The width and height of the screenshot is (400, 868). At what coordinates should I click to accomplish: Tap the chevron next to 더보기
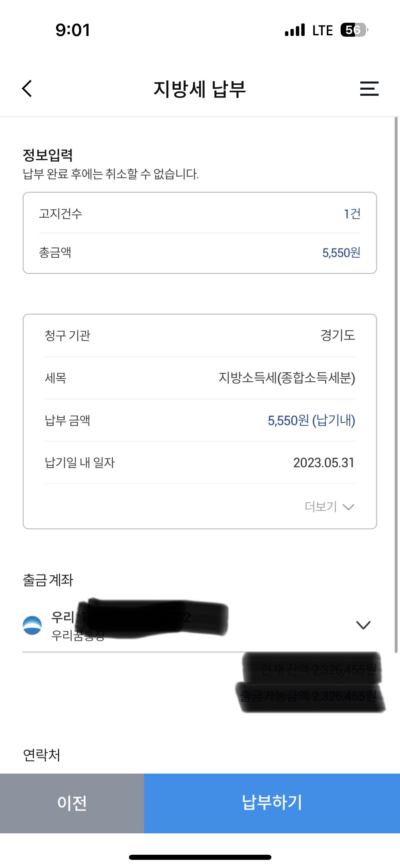click(348, 507)
